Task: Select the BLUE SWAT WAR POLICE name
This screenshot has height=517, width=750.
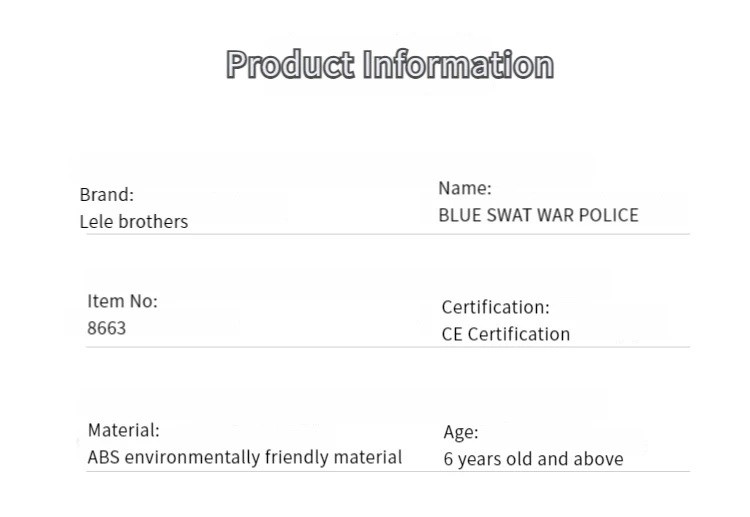Action: pyautogui.click(x=539, y=215)
